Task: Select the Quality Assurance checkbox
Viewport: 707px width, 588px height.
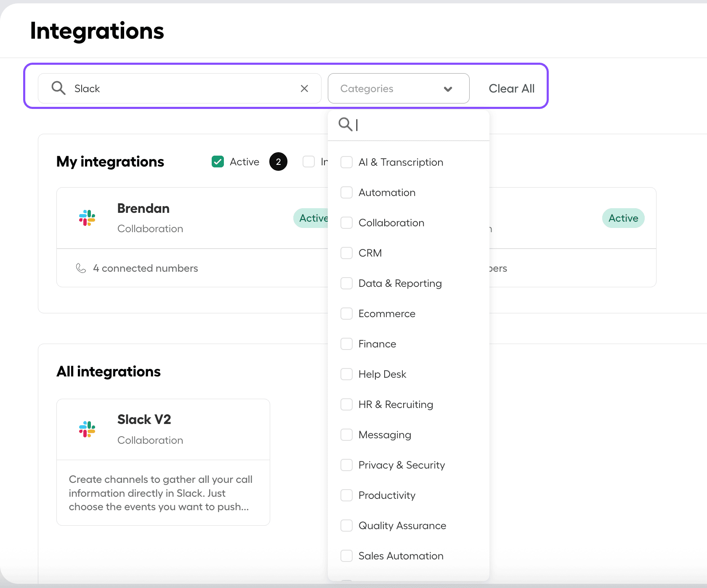Action: pyautogui.click(x=346, y=525)
